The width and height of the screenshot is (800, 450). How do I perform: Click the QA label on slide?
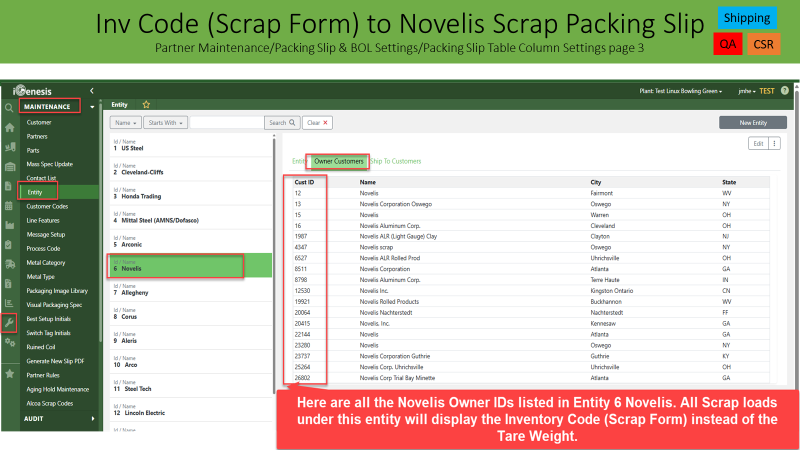(728, 44)
